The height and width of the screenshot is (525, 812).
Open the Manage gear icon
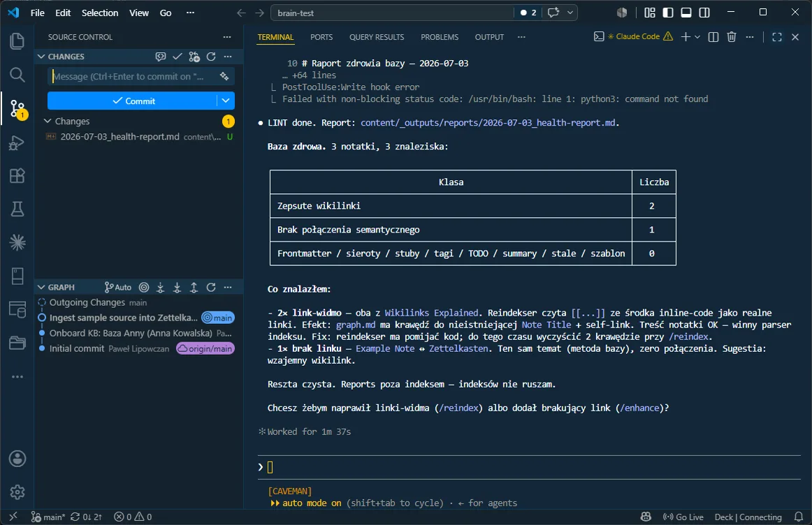(x=17, y=492)
